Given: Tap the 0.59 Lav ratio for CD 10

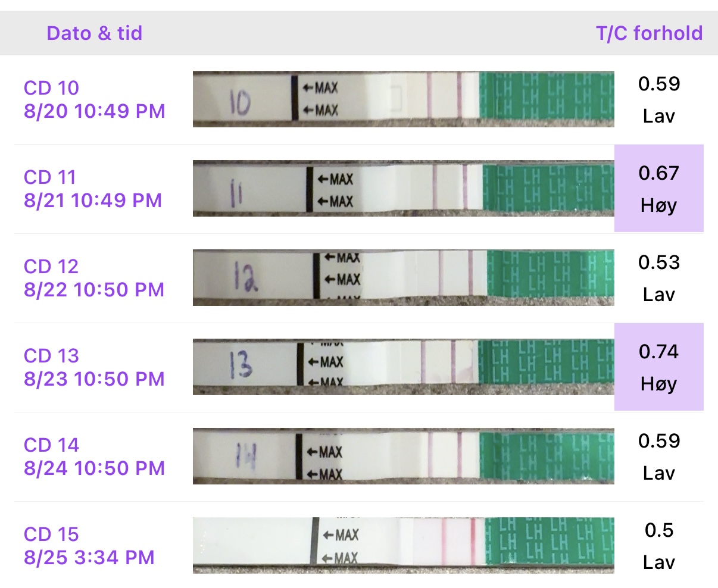Looking at the screenshot, I should pyautogui.click(x=658, y=99).
